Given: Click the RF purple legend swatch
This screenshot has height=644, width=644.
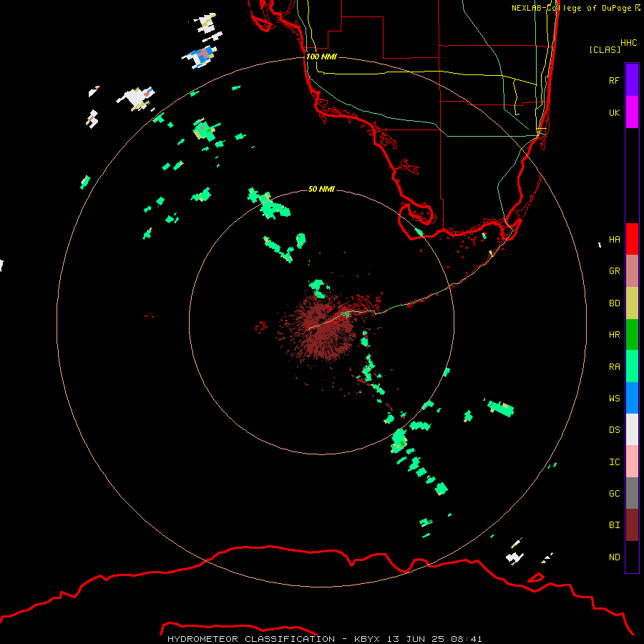Looking at the screenshot, I should point(632,80).
